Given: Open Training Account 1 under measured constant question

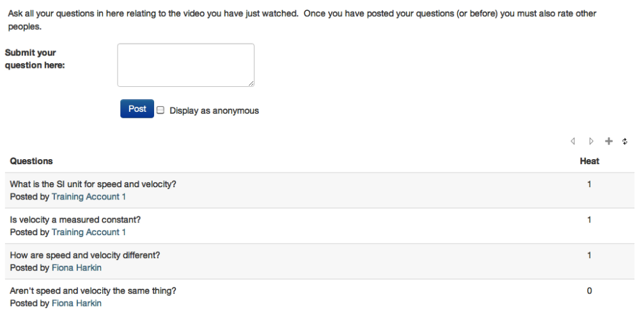Looking at the screenshot, I should tap(88, 232).
